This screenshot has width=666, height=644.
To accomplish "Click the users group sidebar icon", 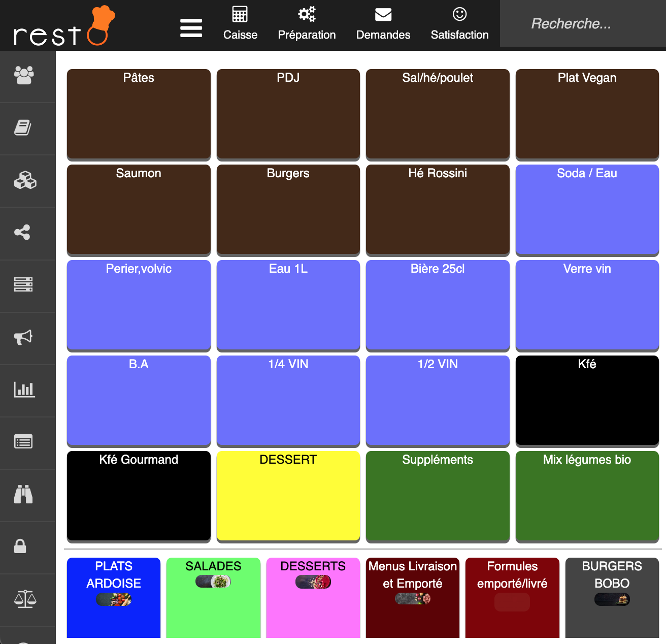I will pos(24,76).
